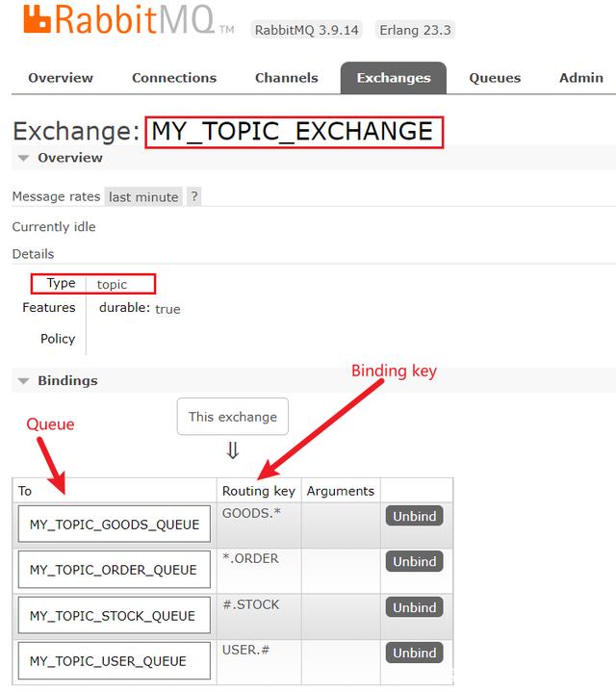Click the 'Policy' details label

tap(58, 339)
